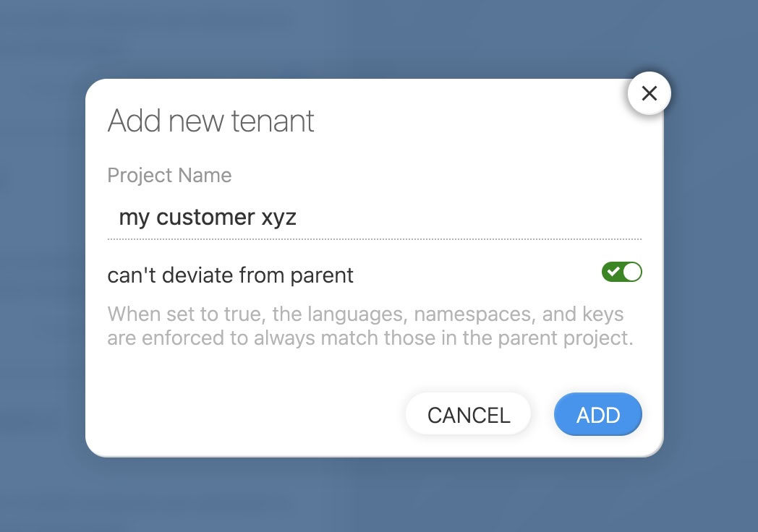Dismiss the dialog via CANCEL

pos(468,415)
